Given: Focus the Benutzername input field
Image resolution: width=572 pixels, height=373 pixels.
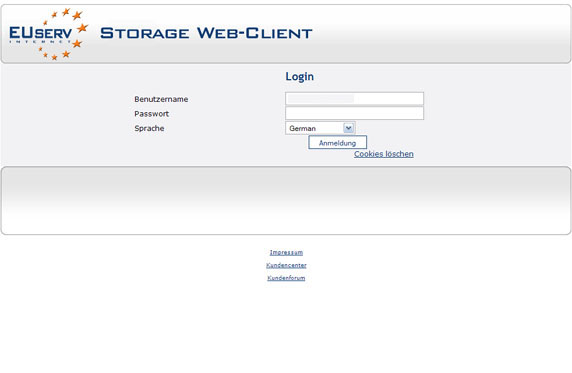Looking at the screenshot, I should click(354, 99).
